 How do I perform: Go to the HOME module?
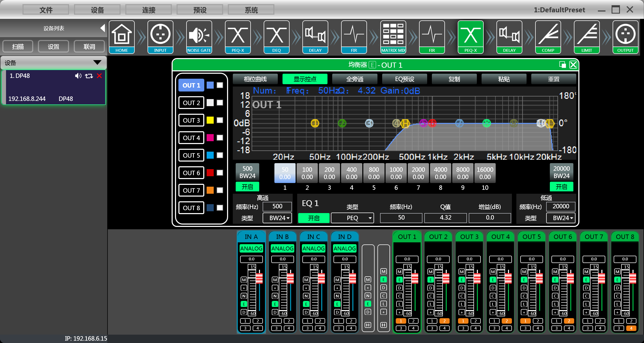(x=122, y=37)
